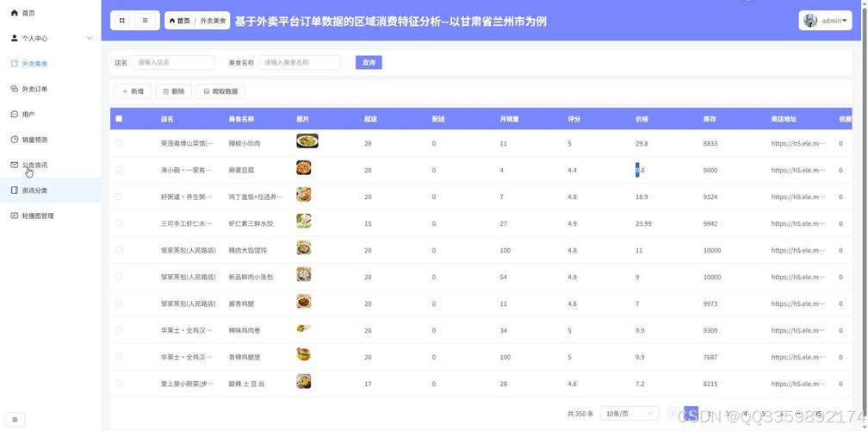Click shop name 爱上斐小碗菜

(187, 384)
